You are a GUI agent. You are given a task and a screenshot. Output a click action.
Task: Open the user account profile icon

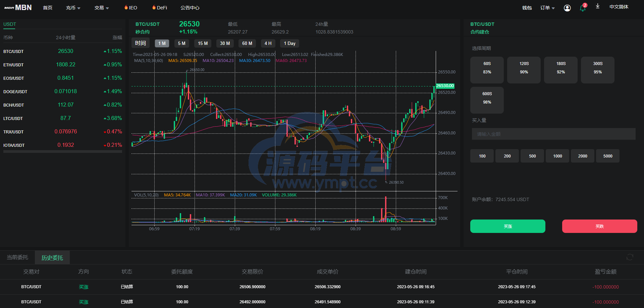coord(567,8)
